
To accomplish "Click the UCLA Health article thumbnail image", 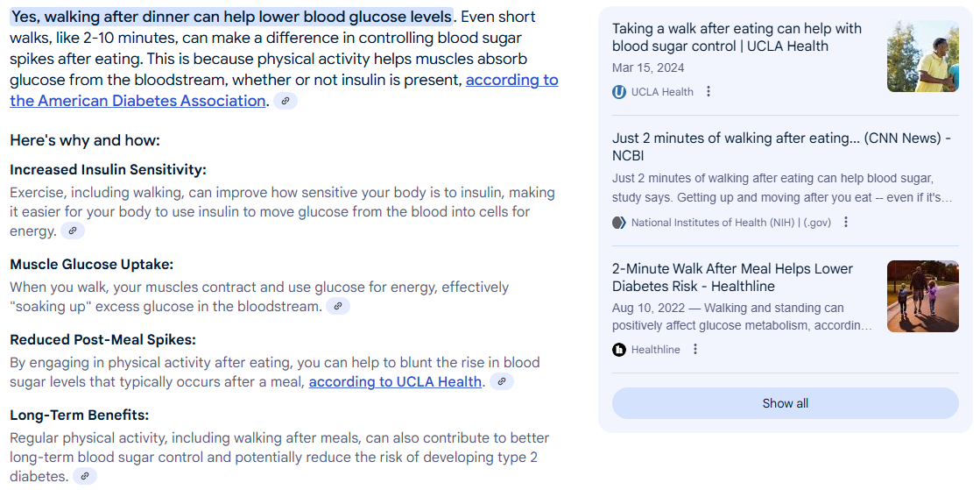I will tap(922, 56).
